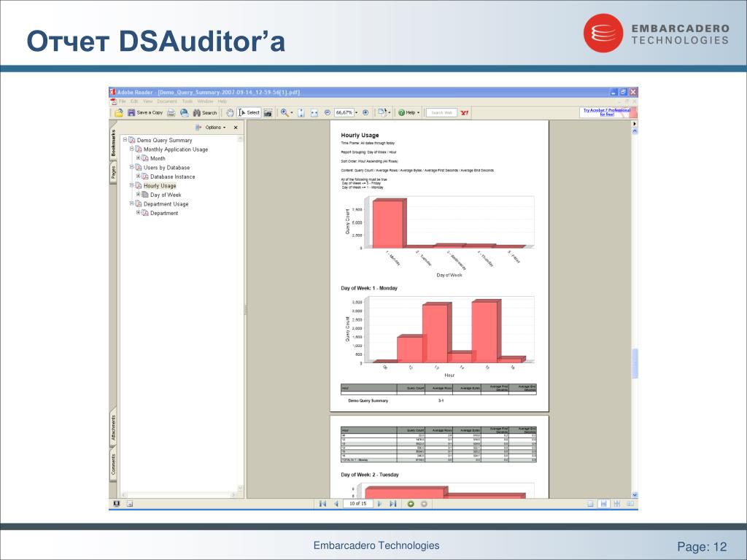Open the Tools menu
747x560 pixels.
point(187,101)
